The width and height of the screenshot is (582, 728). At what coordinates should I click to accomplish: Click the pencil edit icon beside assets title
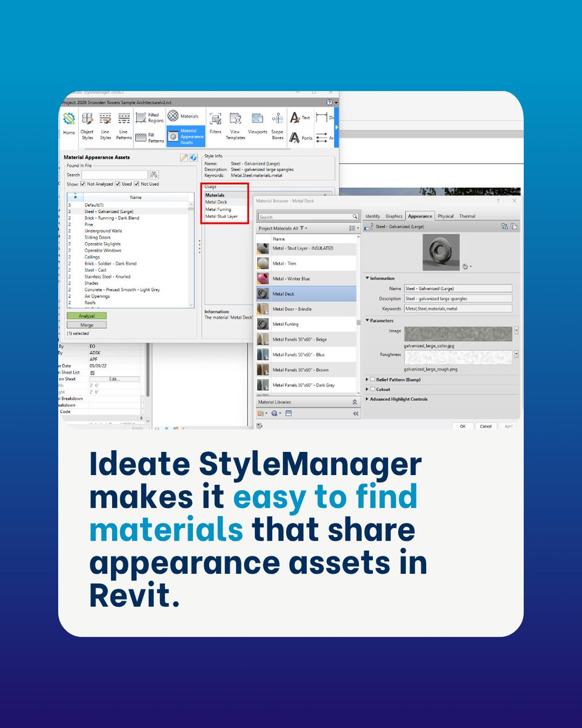coord(184,158)
